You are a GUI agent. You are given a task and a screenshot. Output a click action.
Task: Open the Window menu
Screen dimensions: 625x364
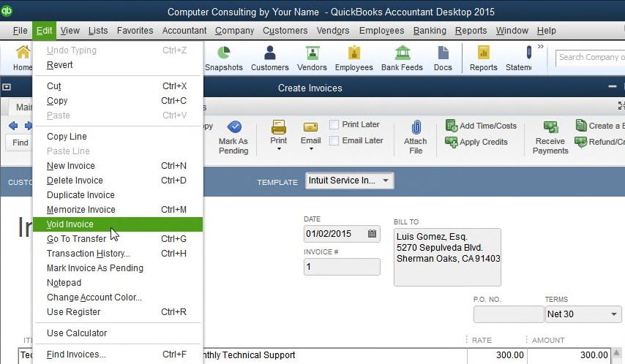click(x=512, y=31)
